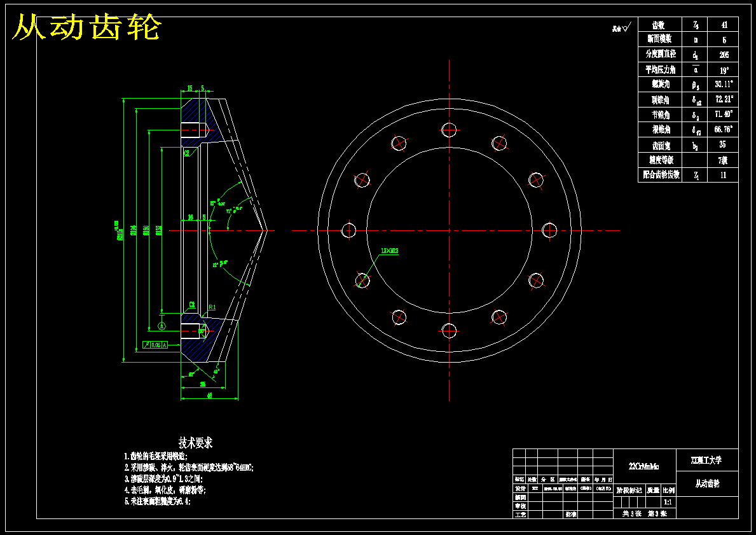Screen dimensions: 756x535
Task: Click the 0.05 runout tolerance frame
Action: point(155,345)
